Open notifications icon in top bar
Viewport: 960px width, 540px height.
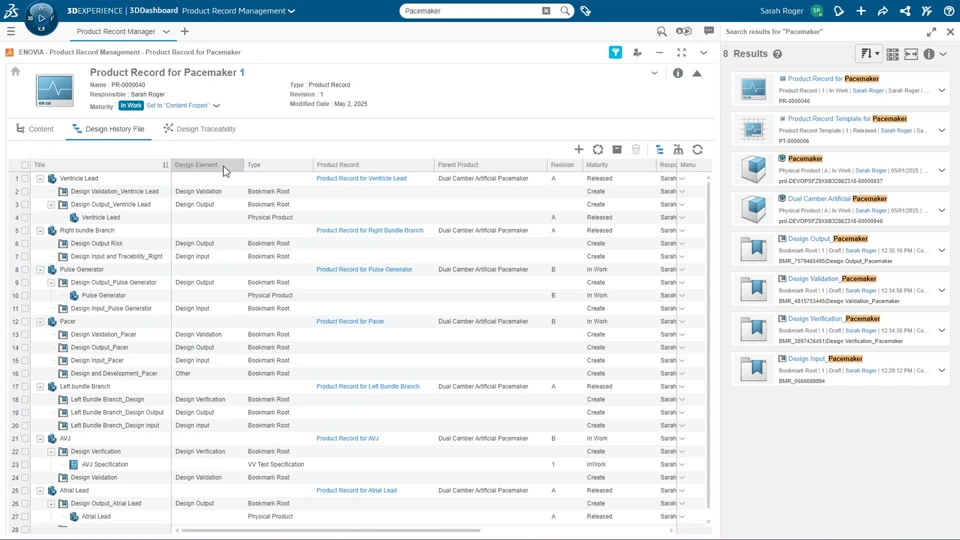pos(839,10)
